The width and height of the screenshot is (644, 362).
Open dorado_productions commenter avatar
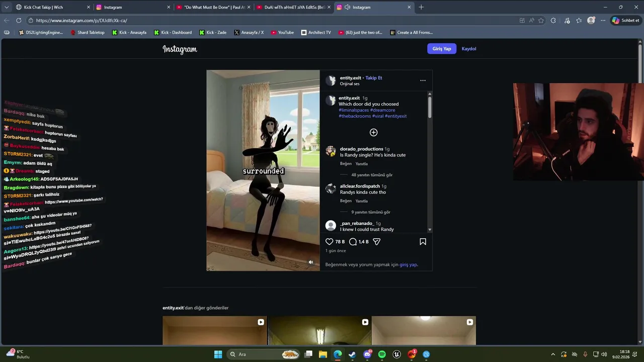coord(331,151)
